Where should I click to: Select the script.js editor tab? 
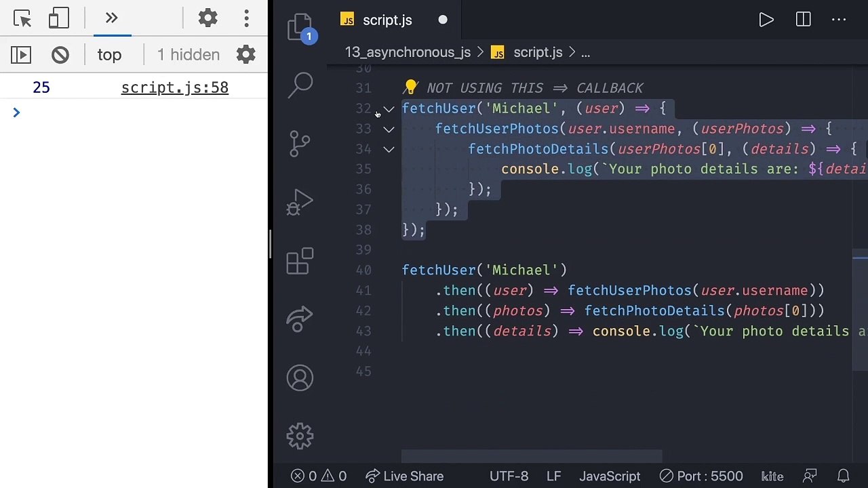tap(387, 20)
